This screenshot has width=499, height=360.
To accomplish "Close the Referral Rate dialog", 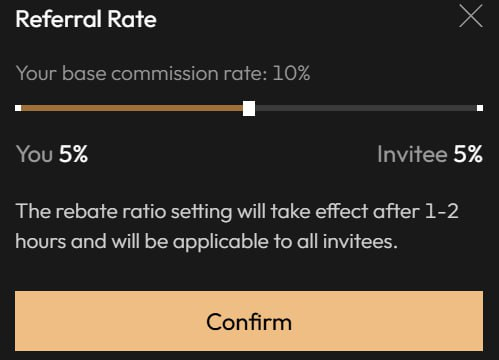I will (x=471, y=16).
